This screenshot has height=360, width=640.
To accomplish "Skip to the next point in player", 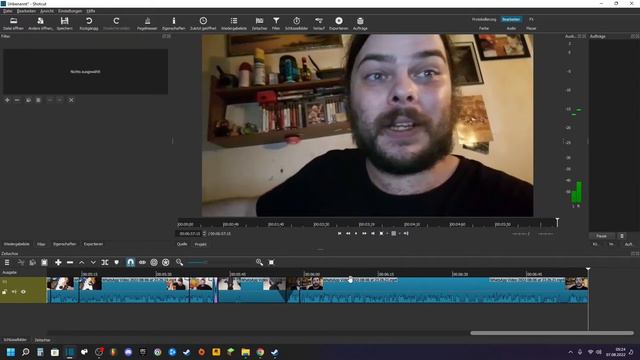I will point(373,233).
